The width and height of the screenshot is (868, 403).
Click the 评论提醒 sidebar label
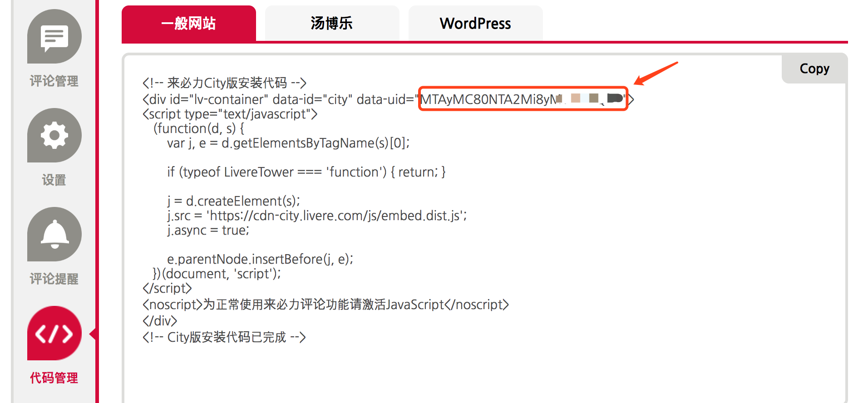pos(54,279)
